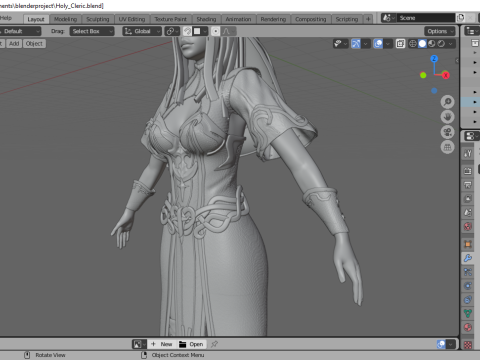Viewport: 480px width, 360px height.
Task: Switch to the Modeling workspace tab
Action: [65, 19]
